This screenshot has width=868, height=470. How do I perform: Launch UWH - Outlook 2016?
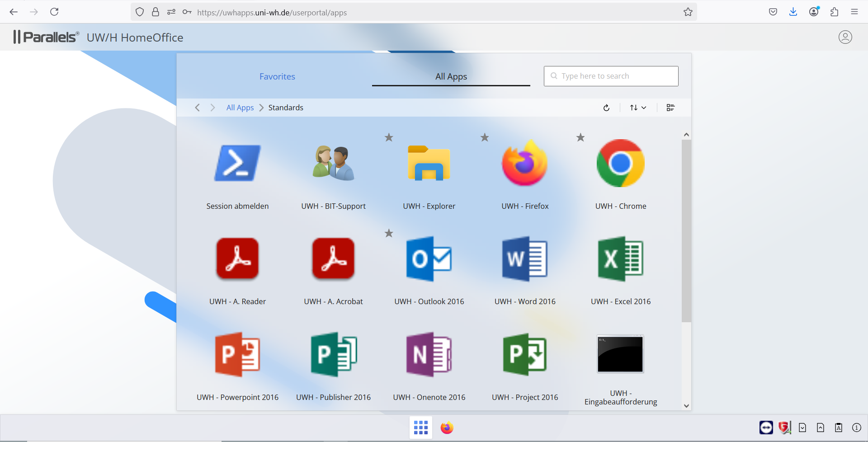click(x=429, y=258)
